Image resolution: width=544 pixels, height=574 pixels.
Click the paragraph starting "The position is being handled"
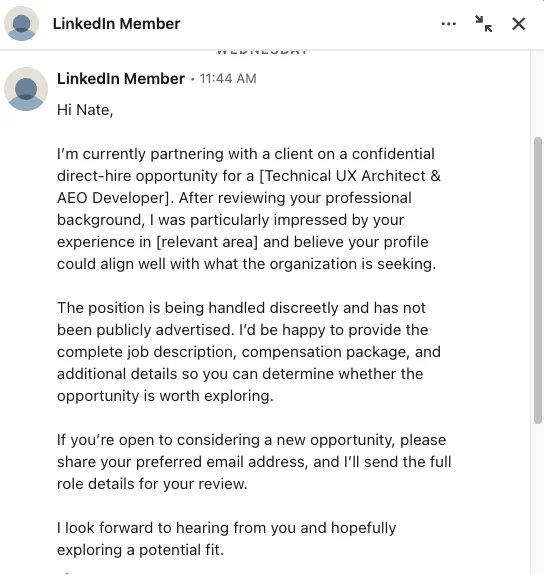249,352
